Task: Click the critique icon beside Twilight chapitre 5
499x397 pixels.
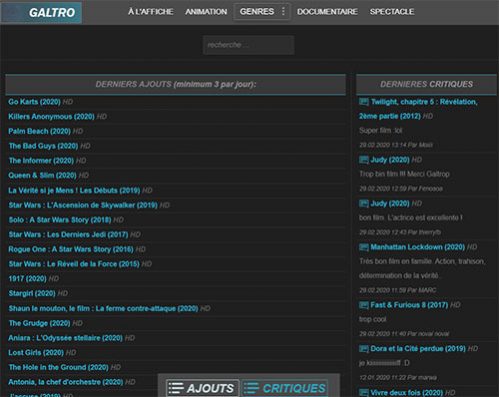Action: click(363, 102)
